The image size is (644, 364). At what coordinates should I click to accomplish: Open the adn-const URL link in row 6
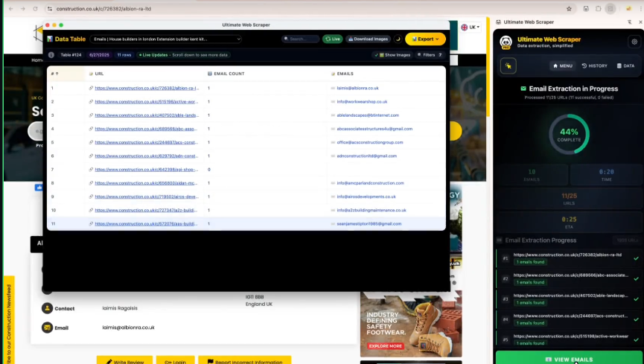coord(146,156)
